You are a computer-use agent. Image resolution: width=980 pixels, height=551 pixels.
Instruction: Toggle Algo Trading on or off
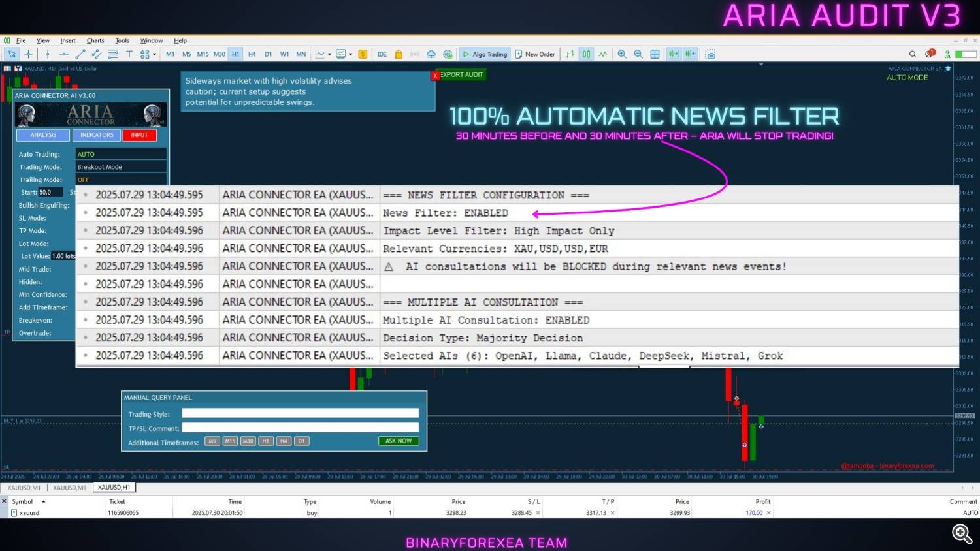[x=485, y=54]
